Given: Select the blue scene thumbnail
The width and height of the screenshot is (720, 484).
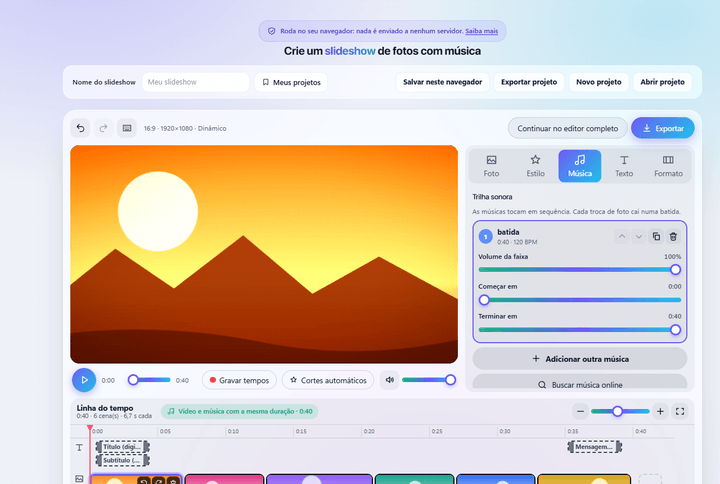Looking at the screenshot, I should 495,479.
